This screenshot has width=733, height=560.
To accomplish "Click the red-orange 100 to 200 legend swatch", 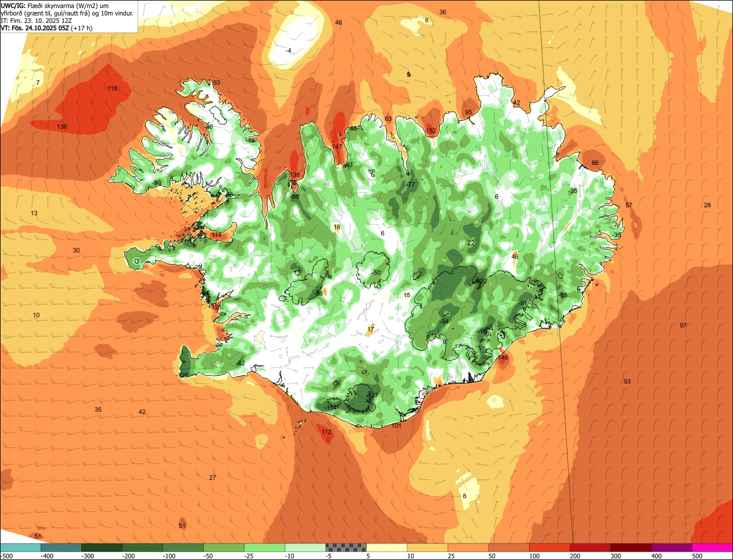I will pyautogui.click(x=549, y=547).
